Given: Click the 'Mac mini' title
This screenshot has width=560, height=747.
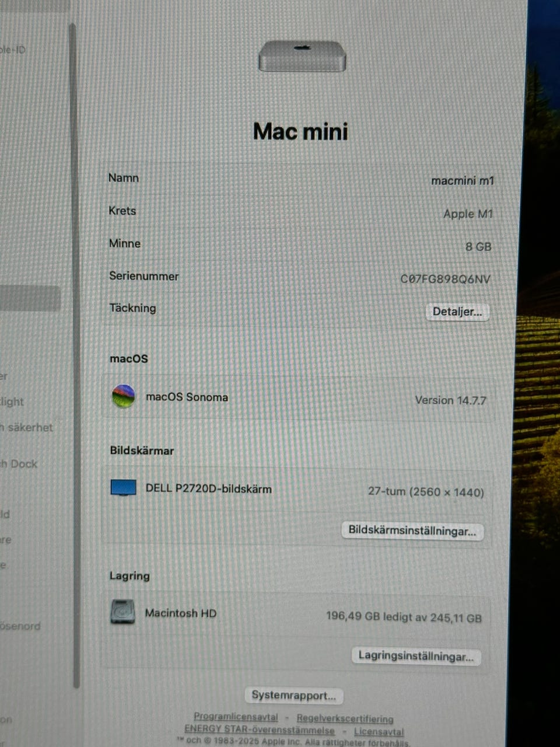Looking at the screenshot, I should pos(300,132).
